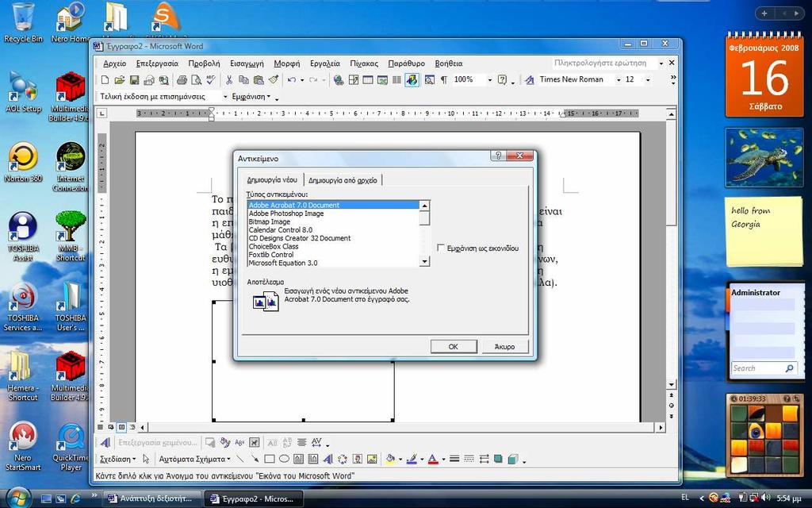The width and height of the screenshot is (812, 508).
Task: Click the Cut scissors icon
Action: 229,80
